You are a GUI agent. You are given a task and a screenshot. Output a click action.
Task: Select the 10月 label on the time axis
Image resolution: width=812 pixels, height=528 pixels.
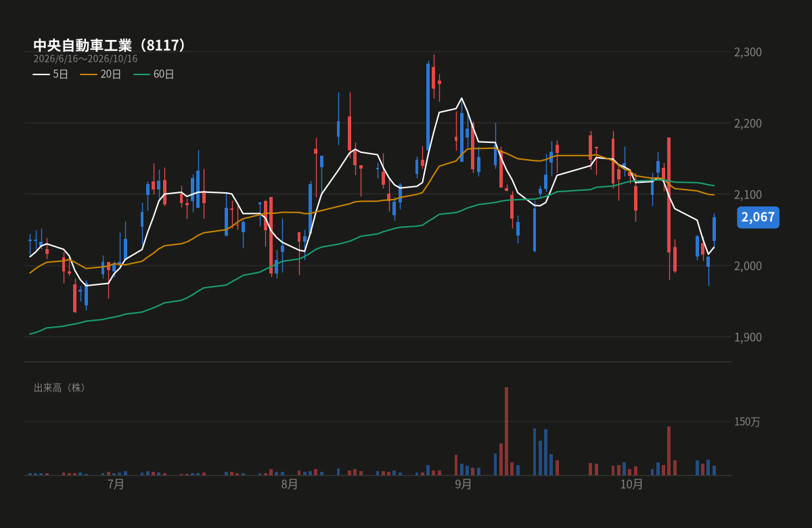[631, 484]
